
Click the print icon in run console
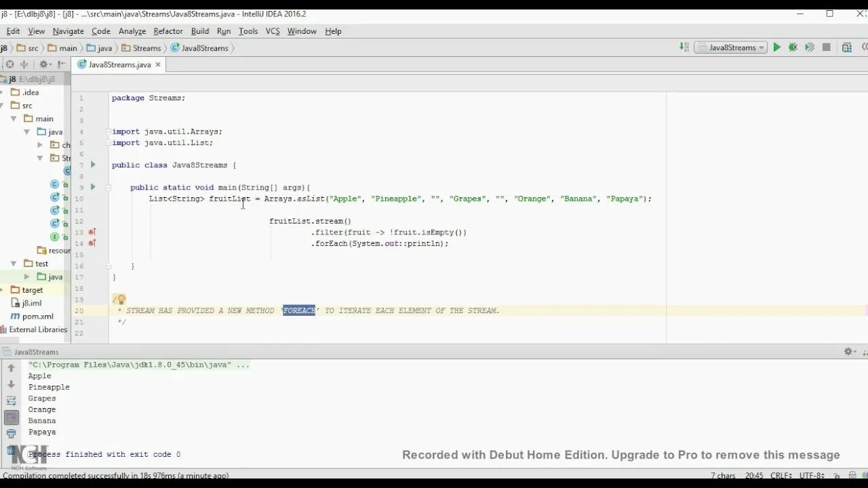click(x=11, y=434)
